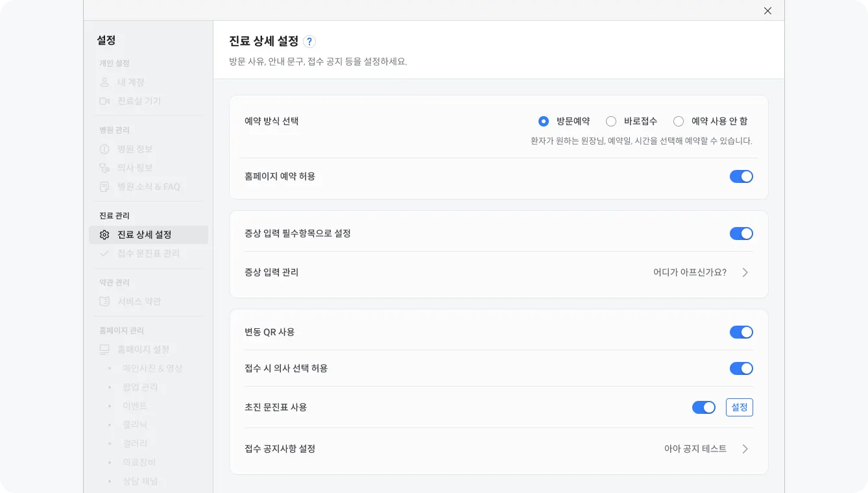Select the 예약 사용 안 함 radio option

(679, 121)
